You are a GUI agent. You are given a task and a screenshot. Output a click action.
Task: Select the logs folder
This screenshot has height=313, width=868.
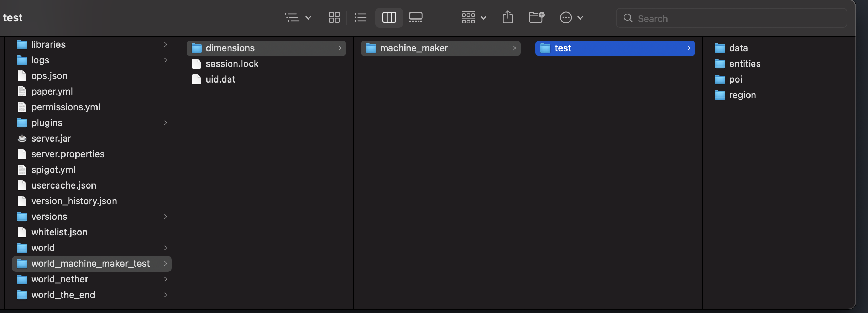[x=92, y=60]
